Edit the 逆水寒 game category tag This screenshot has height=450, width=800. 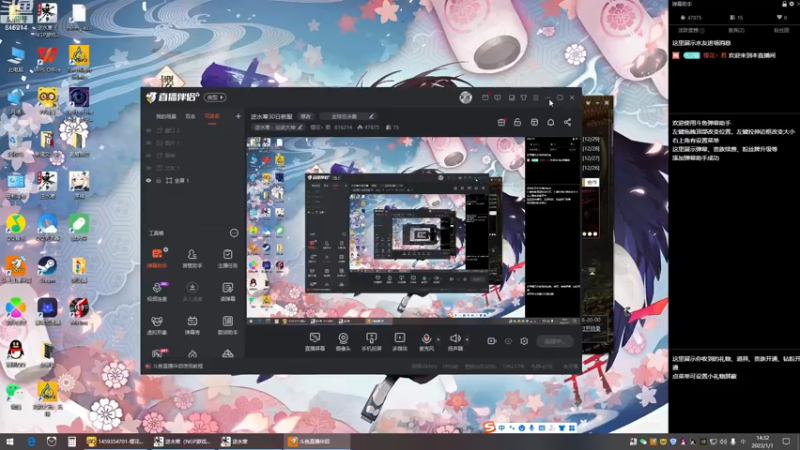tap(278, 127)
